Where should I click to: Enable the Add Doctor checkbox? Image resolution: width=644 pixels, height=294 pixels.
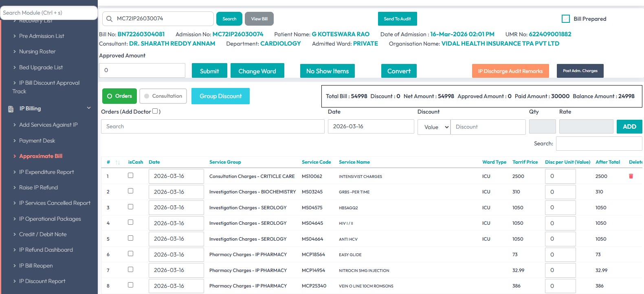pos(155,111)
